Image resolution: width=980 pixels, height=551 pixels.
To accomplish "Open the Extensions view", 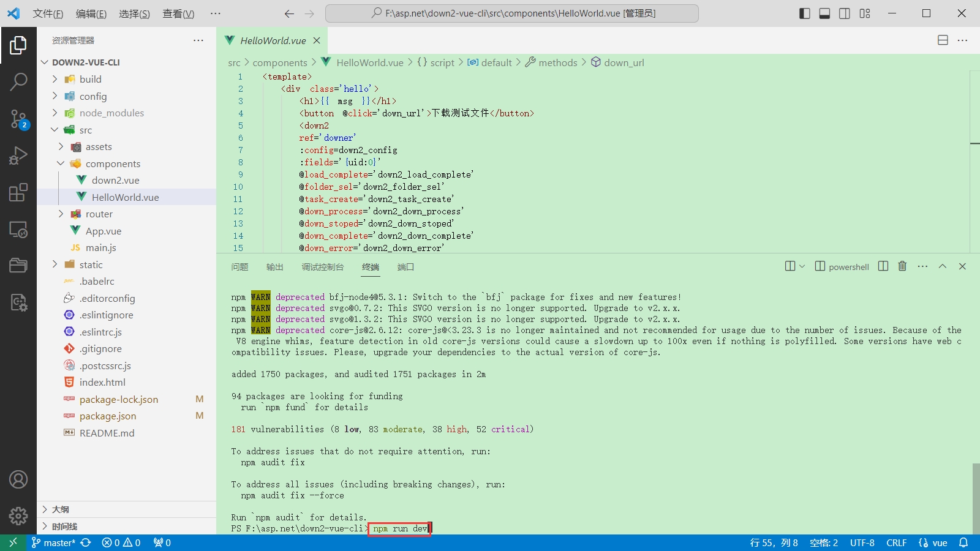I will (x=18, y=192).
